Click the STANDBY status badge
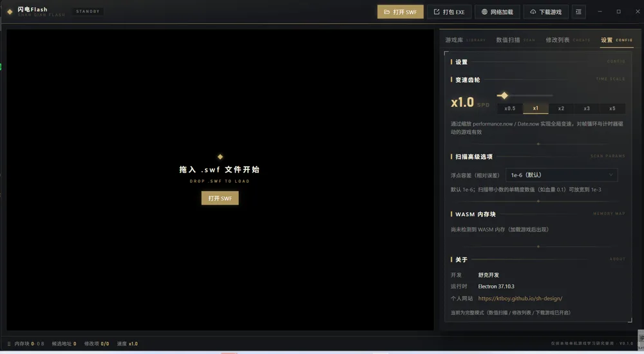This screenshot has width=644, height=354. [88, 12]
